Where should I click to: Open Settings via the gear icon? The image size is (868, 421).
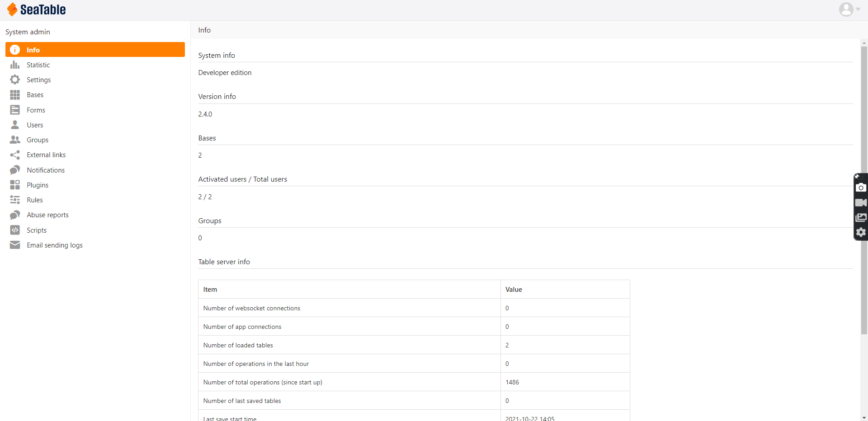click(x=15, y=80)
